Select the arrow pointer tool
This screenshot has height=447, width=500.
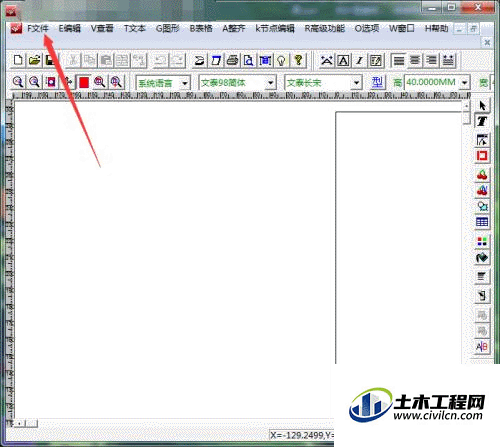click(482, 106)
